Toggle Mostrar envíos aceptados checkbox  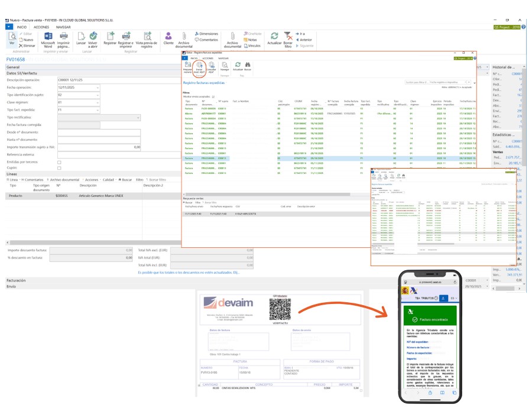tap(213, 96)
